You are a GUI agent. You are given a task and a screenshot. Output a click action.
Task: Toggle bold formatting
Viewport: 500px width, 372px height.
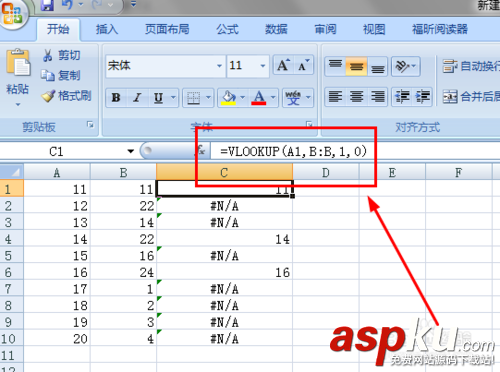click(116, 98)
